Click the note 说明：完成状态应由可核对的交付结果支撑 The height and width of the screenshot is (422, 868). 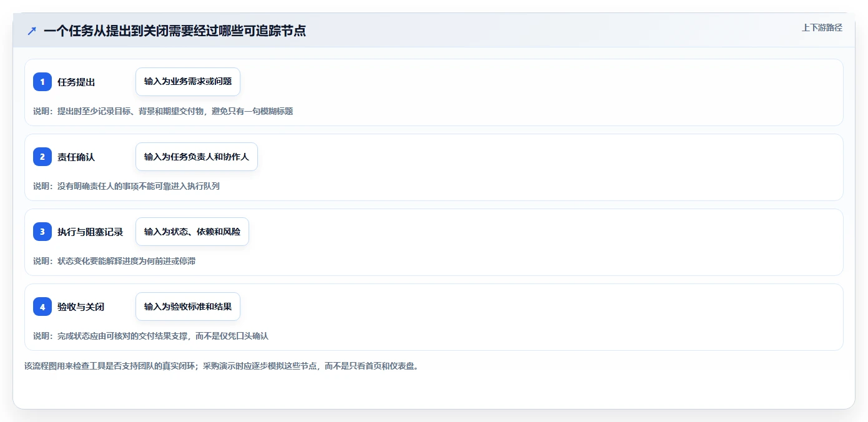point(150,336)
